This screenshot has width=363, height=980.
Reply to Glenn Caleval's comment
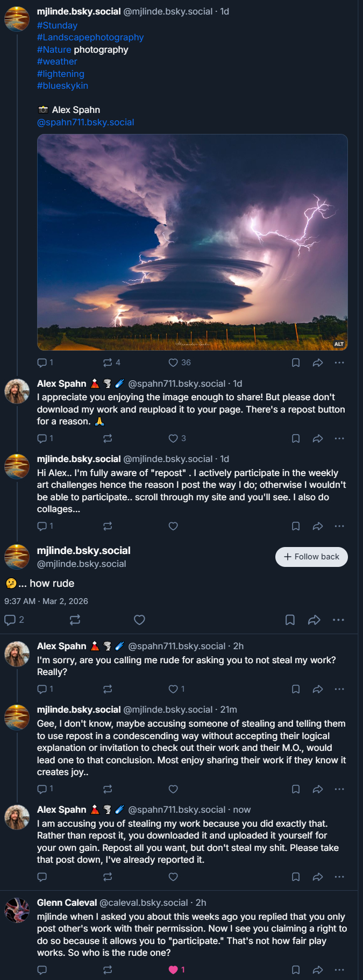(42, 970)
